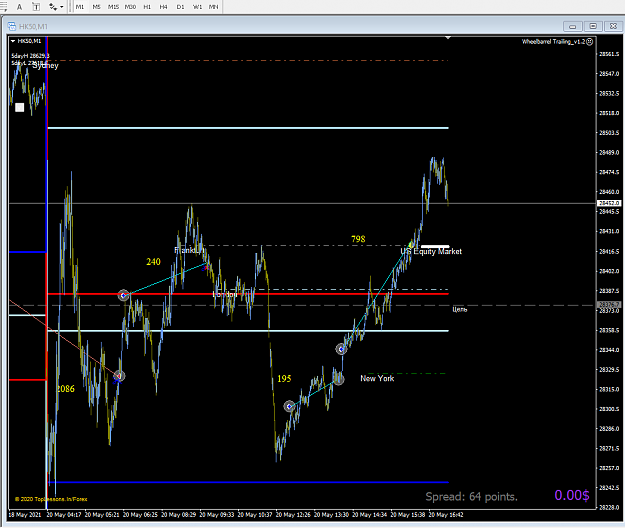Restore the HK50,M1 chart window size
The width and height of the screenshot is (625, 528).
point(593,26)
